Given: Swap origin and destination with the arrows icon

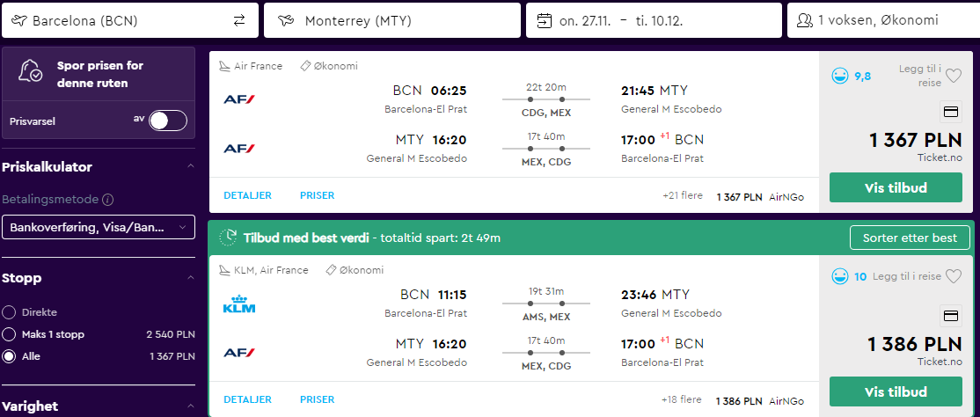Looking at the screenshot, I should (x=239, y=20).
